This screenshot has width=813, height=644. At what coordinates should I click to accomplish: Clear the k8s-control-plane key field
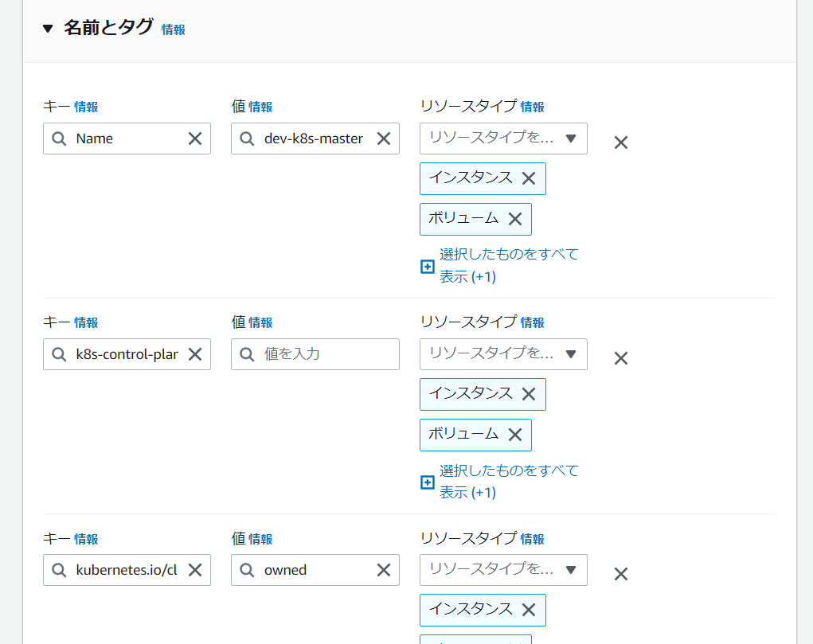pyautogui.click(x=195, y=354)
